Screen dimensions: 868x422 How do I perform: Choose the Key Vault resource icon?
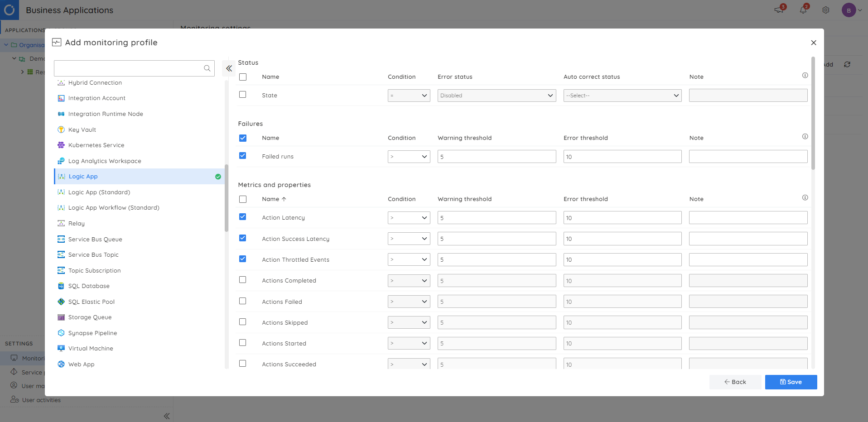(x=62, y=129)
